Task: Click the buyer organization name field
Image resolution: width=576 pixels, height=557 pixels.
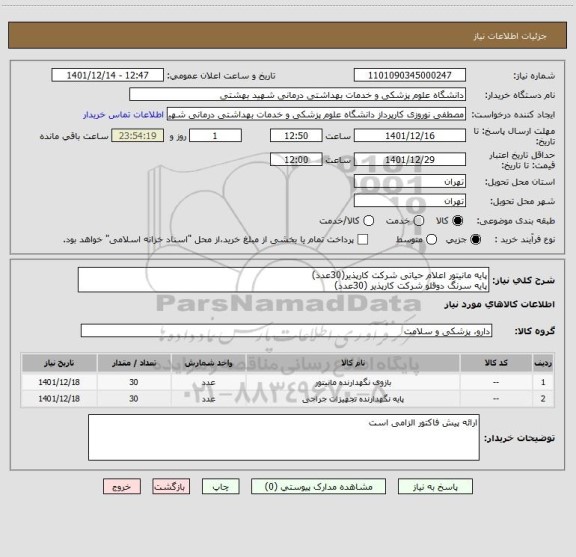Action: 298,95
